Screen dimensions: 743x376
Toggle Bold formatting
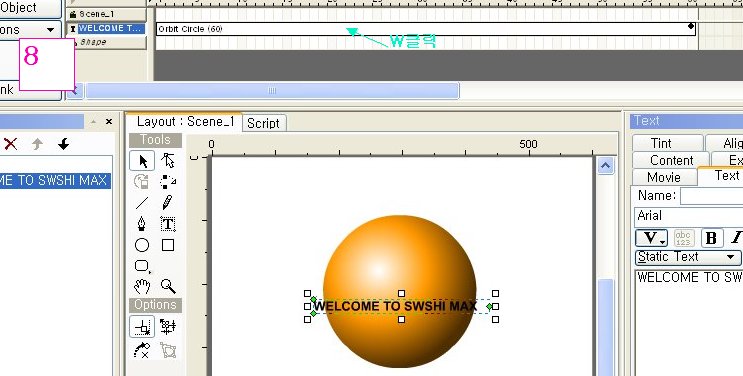pos(711,238)
